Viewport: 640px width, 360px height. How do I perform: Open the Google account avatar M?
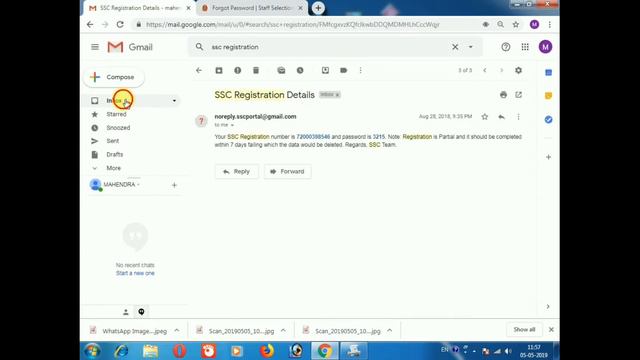coord(545,47)
